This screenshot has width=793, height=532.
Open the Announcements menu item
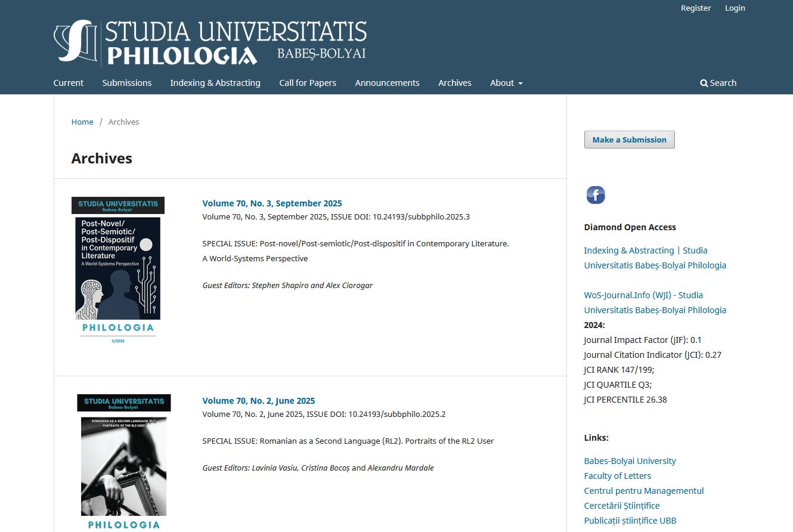388,83
